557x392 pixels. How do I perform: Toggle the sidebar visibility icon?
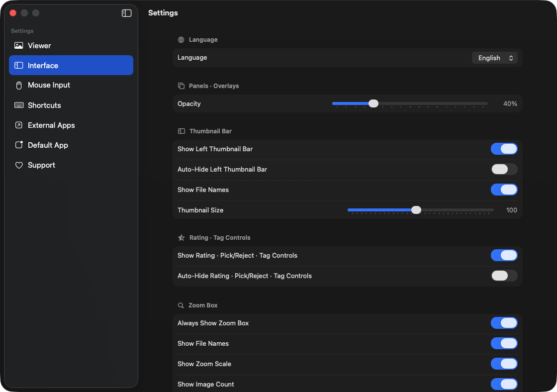tap(126, 13)
